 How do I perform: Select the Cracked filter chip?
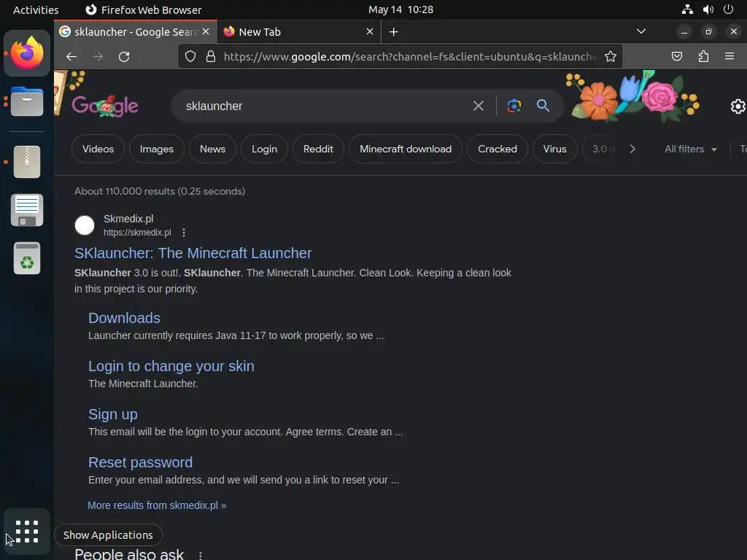498,149
